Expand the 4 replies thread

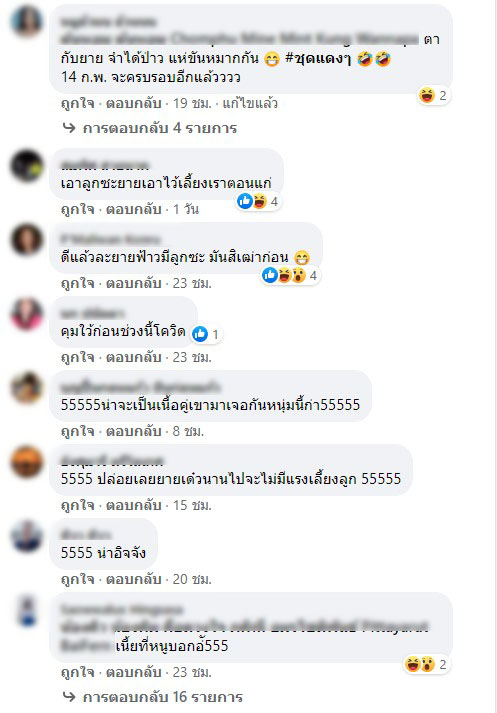tap(160, 128)
